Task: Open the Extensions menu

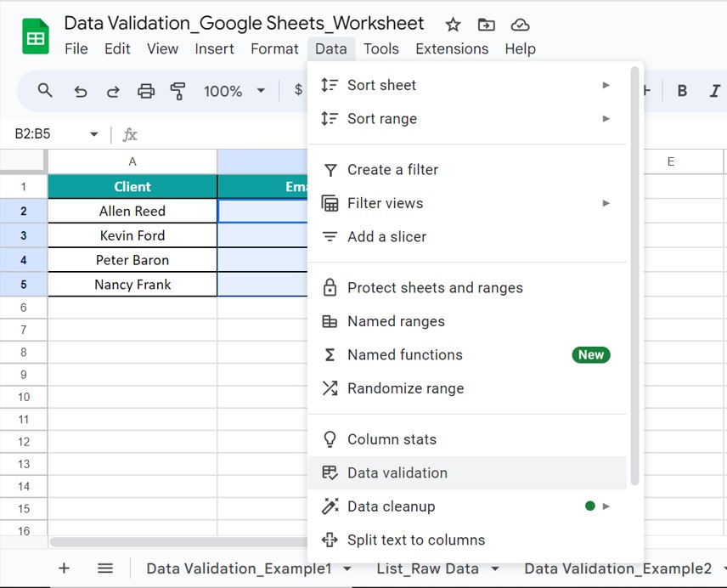Action: pyautogui.click(x=452, y=48)
